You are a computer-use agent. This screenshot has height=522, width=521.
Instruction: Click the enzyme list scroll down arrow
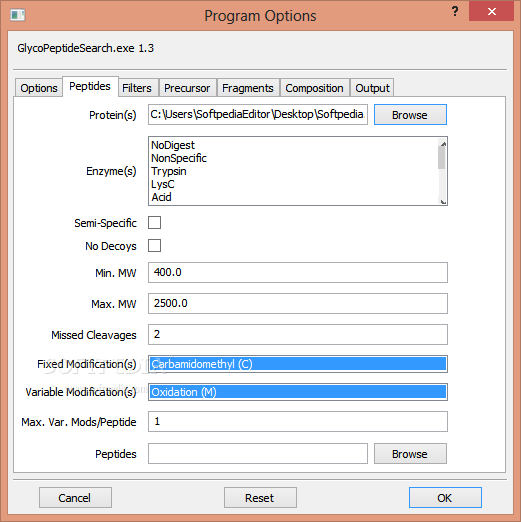pos(443,201)
